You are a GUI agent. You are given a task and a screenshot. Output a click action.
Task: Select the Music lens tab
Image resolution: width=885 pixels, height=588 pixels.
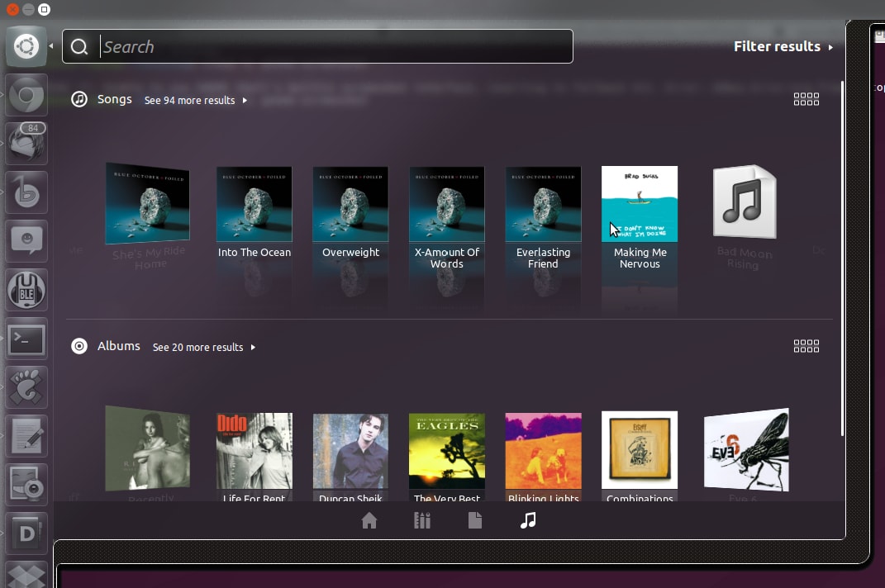point(528,520)
